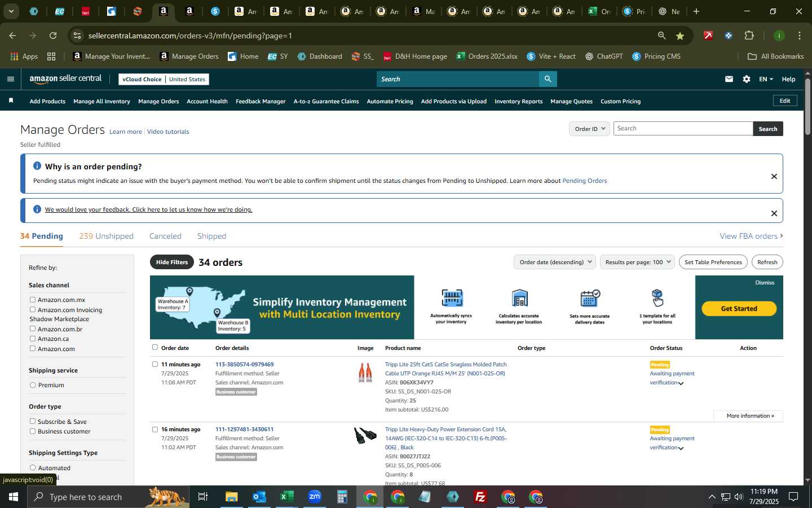The width and height of the screenshot is (812, 508).
Task: Bookmark this page with the star icon
Action: 680,36
